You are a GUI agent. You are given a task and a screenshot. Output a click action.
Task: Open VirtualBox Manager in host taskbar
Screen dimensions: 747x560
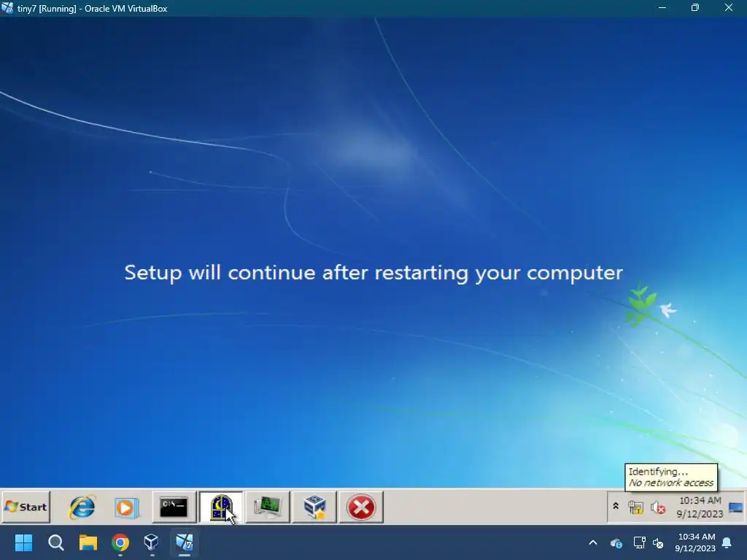click(x=152, y=542)
